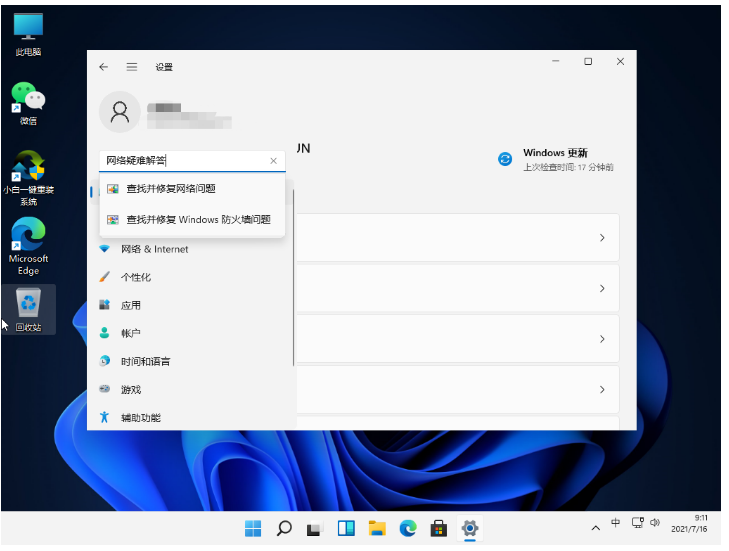729x551 pixels.
Task: Open 网络 & Internet settings category
Action: click(154, 249)
